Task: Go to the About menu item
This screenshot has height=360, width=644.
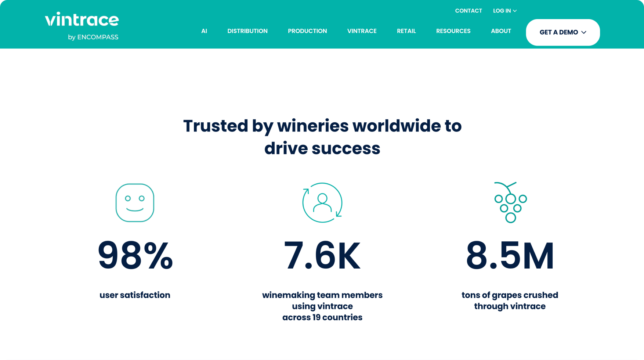Action: (501, 31)
